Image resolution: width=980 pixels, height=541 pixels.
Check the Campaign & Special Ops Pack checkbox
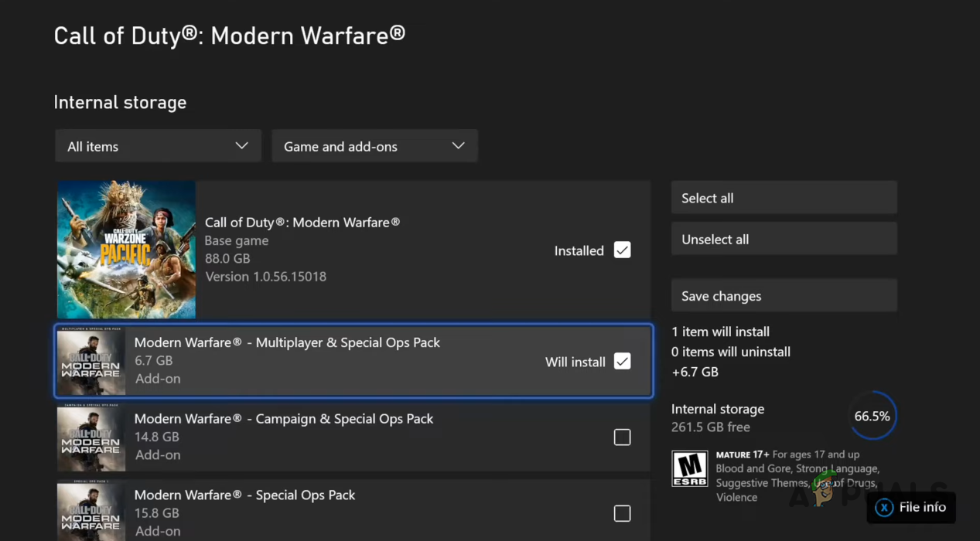[622, 437]
